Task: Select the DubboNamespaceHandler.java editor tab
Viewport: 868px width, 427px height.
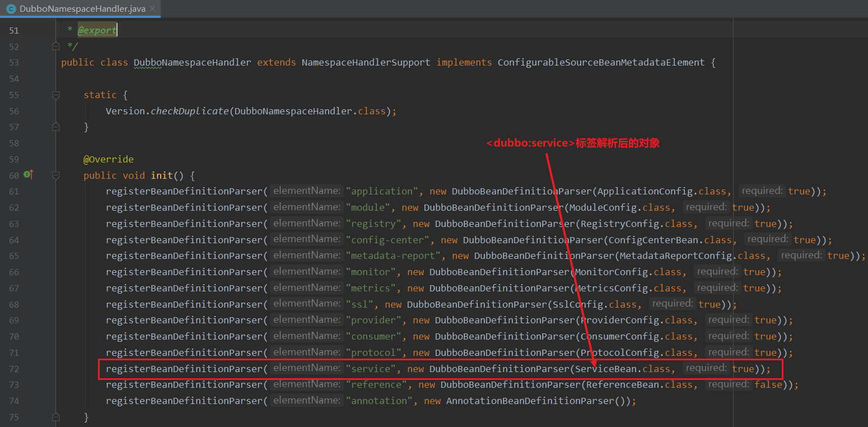Action: click(81, 8)
